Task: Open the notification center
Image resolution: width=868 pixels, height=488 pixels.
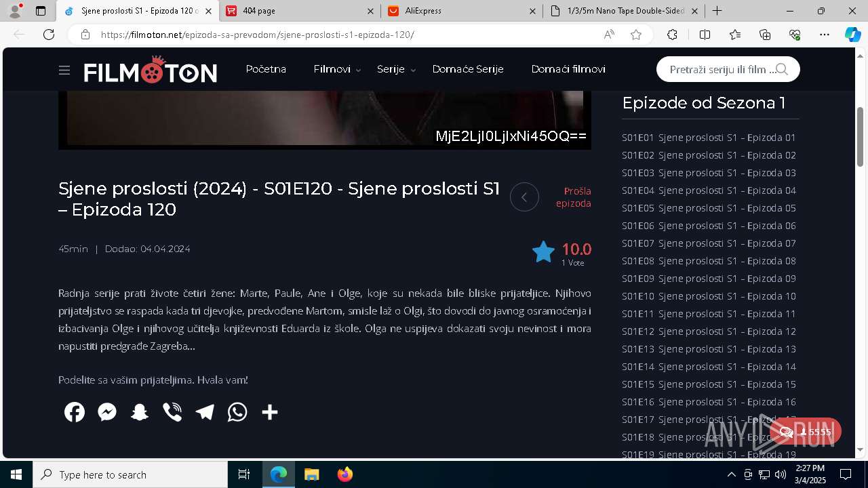Action: tap(846, 474)
